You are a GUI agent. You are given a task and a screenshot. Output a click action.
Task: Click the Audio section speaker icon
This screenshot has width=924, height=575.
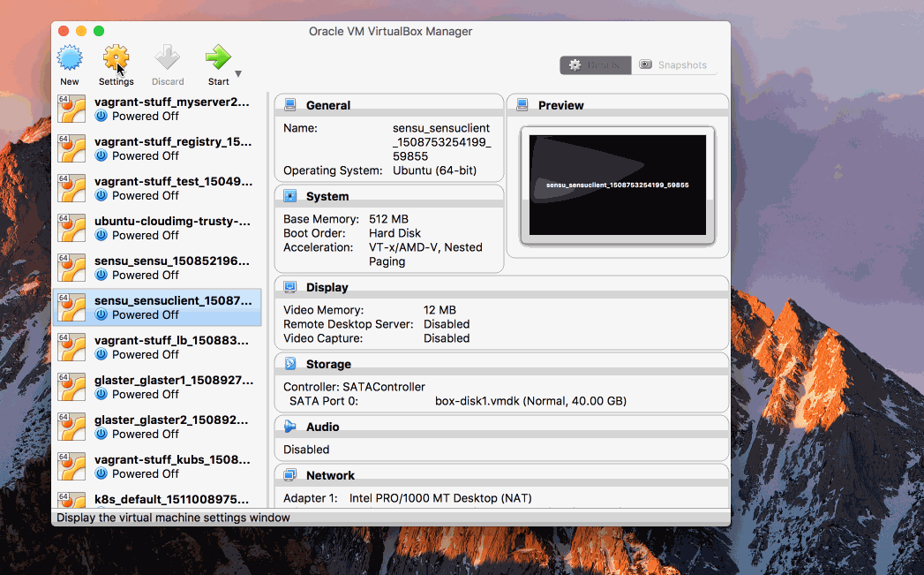[290, 427]
